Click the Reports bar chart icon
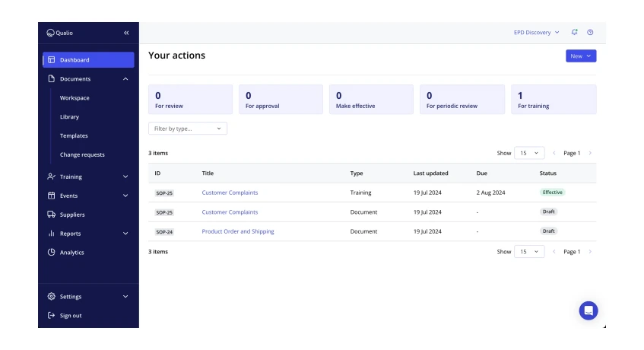The image size is (644, 350). click(52, 234)
